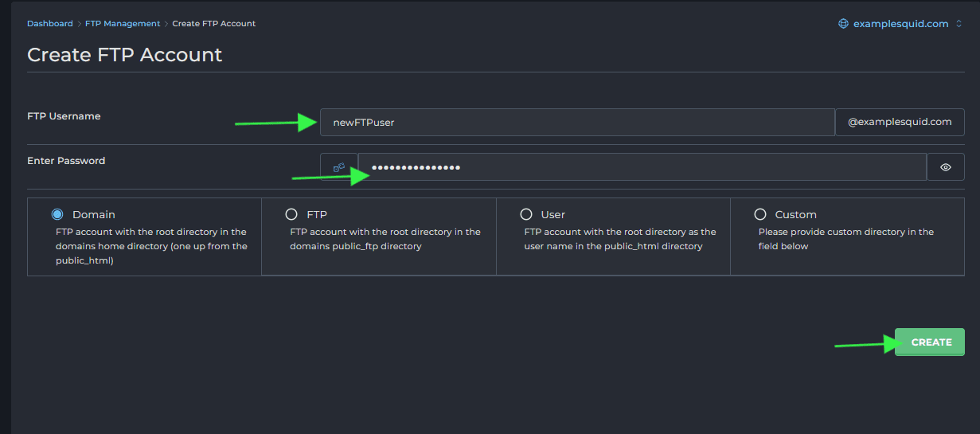This screenshot has height=434, width=980.
Task: Click the Domain option description text
Action: tap(151, 246)
